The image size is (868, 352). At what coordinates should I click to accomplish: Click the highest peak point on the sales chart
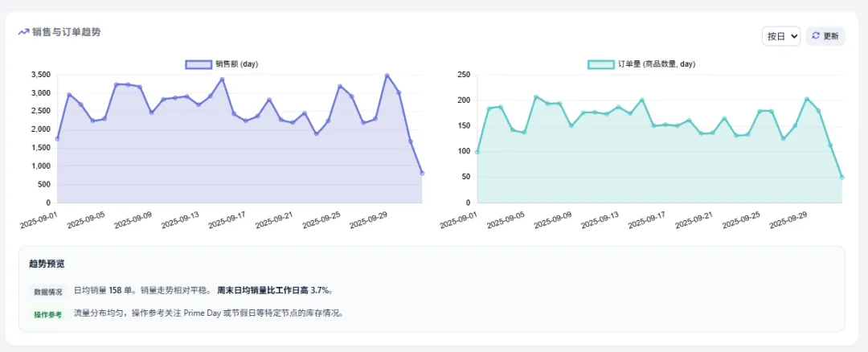pyautogui.click(x=387, y=76)
